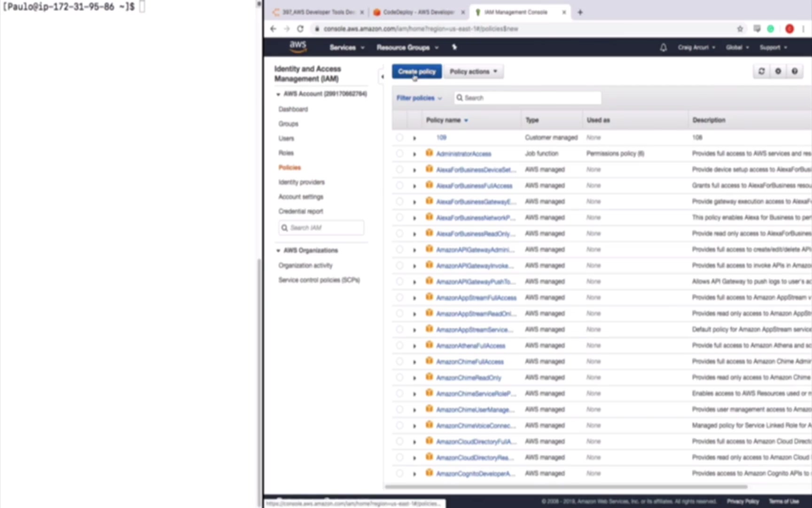812x508 pixels.
Task: Refresh the IAM policies list
Action: tap(761, 71)
